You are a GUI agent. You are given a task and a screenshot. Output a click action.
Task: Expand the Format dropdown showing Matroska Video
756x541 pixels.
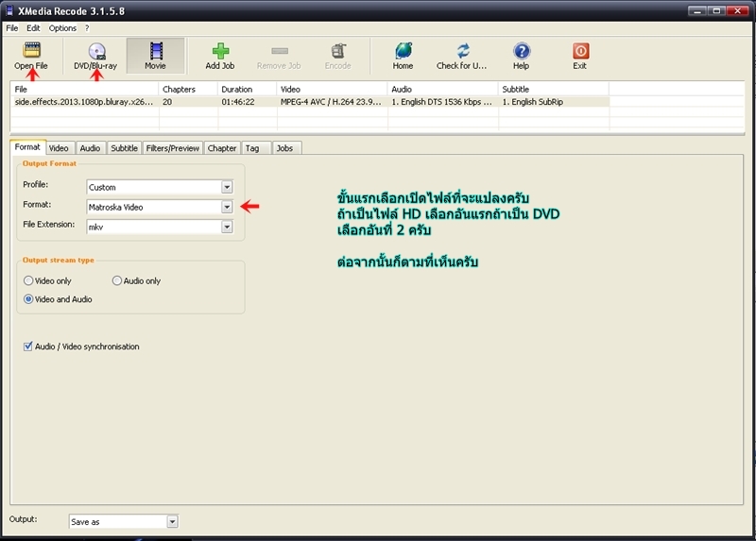tap(227, 207)
